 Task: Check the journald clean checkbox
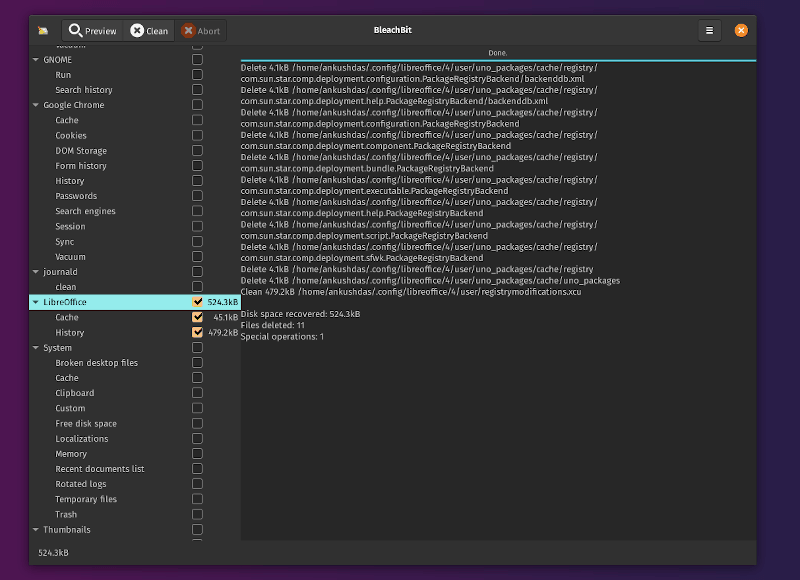[x=197, y=287]
